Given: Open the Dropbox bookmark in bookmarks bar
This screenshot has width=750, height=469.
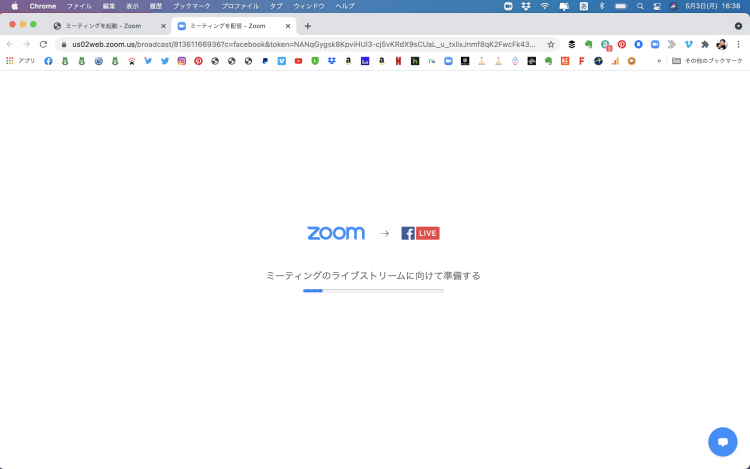Looking at the screenshot, I should (331, 61).
